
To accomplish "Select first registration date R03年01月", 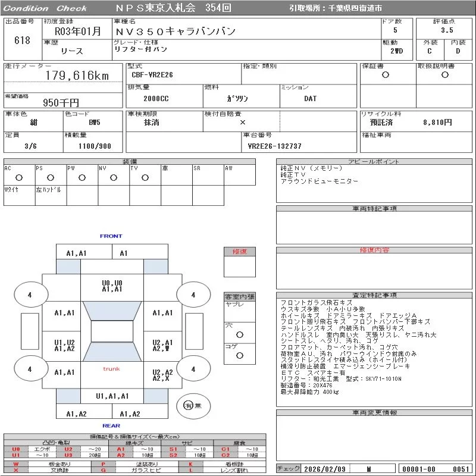I will point(77,32).
